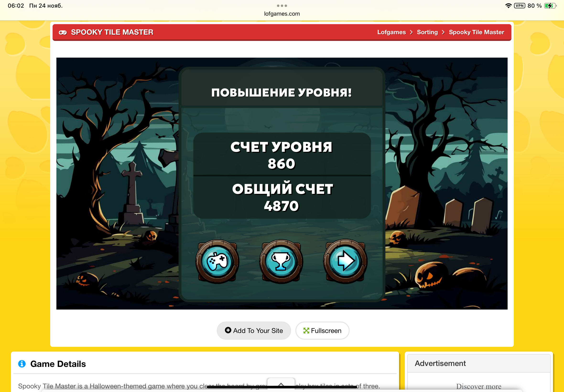Go to the Sorting category breadcrumb

[x=427, y=33]
